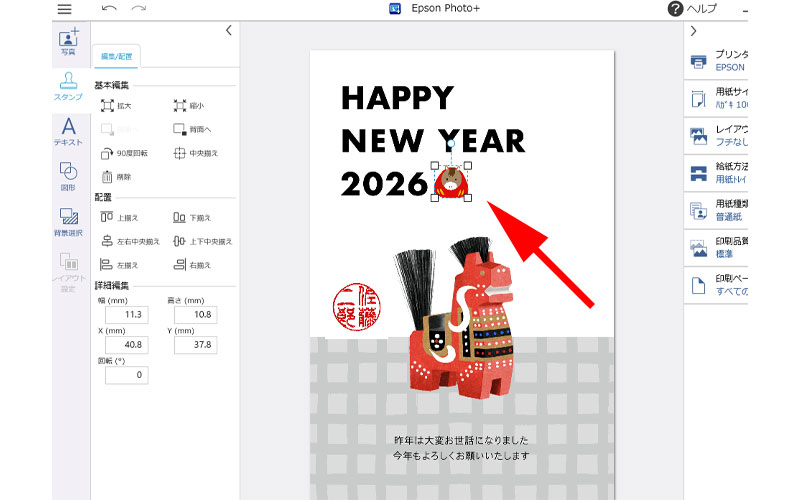The image size is (800, 500).
Task: Select the Text (テキスト) tool
Action: pyautogui.click(x=68, y=132)
